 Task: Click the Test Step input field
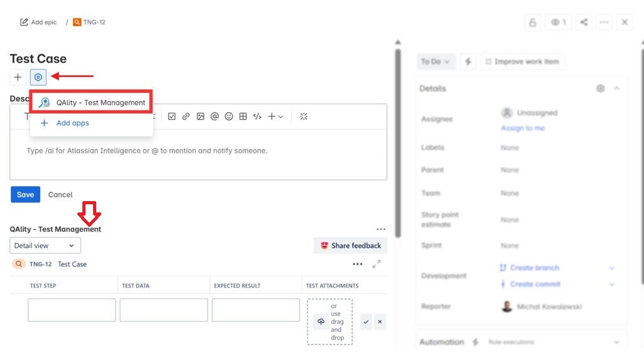click(x=72, y=310)
